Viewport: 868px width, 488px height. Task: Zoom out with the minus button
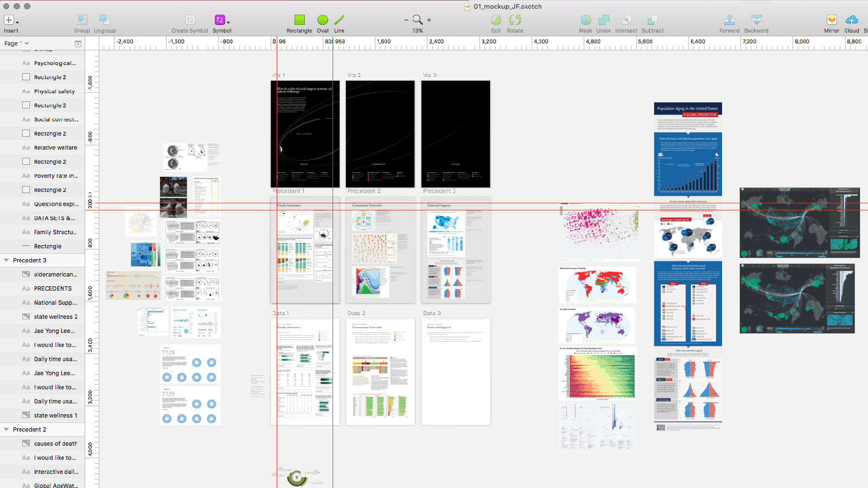click(406, 20)
